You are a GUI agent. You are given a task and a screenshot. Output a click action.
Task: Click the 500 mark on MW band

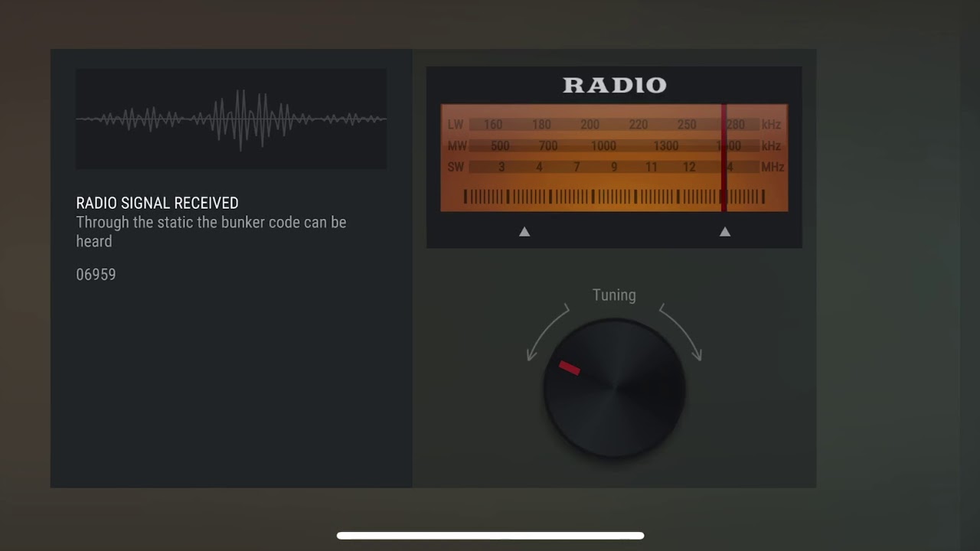[x=500, y=145]
